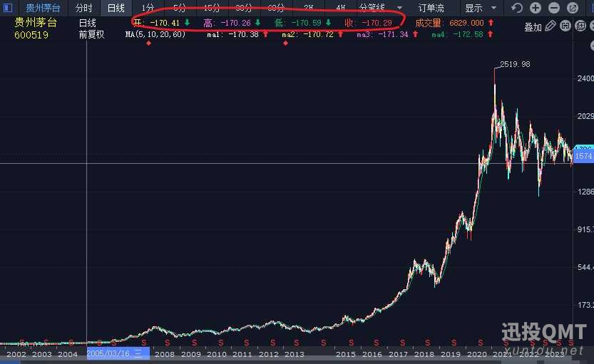Click the 1286 price axis label

(x=585, y=192)
